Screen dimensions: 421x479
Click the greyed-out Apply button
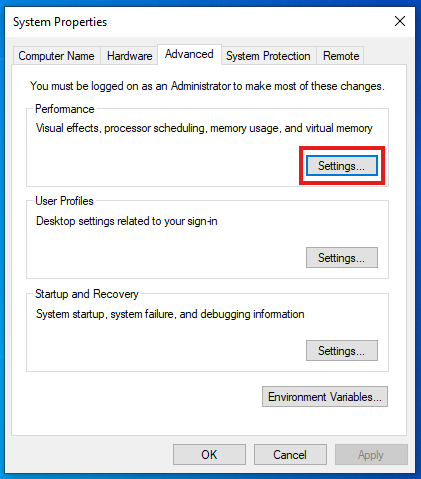tap(371, 454)
